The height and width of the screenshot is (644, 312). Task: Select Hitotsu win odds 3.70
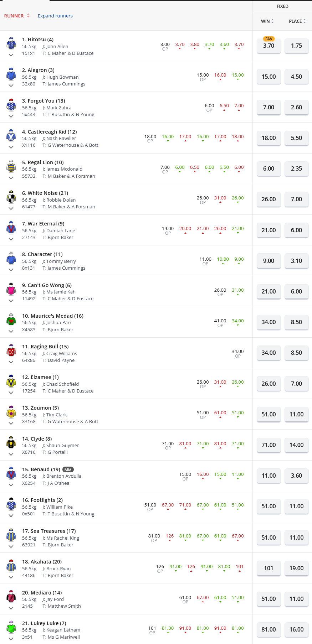click(268, 46)
